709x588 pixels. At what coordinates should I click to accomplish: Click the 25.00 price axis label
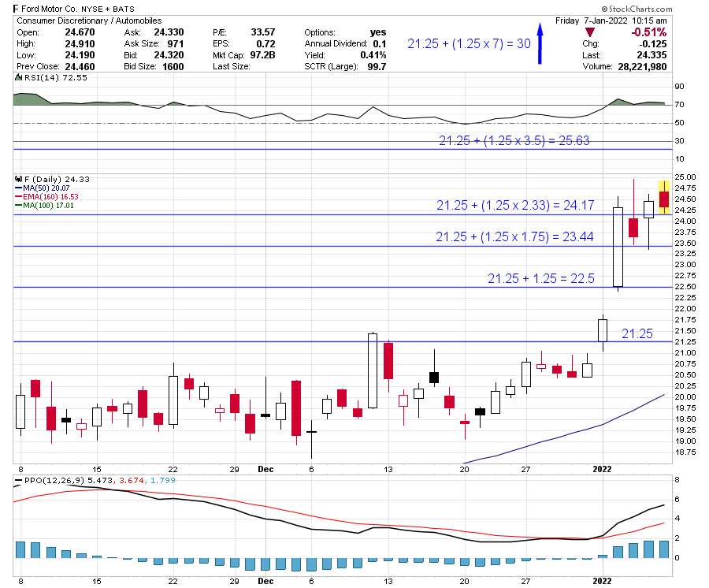click(x=685, y=177)
